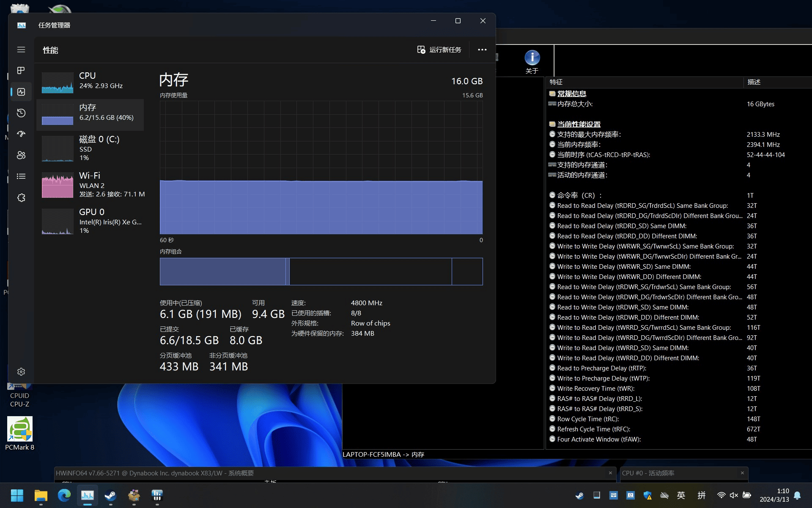Open Steam from the taskbar

click(111, 495)
